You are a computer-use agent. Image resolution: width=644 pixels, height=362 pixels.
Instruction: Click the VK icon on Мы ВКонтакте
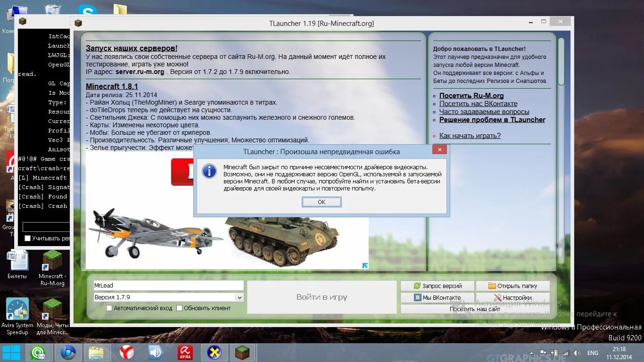[x=417, y=297]
